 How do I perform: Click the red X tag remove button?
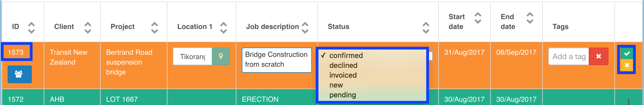[x=599, y=56]
